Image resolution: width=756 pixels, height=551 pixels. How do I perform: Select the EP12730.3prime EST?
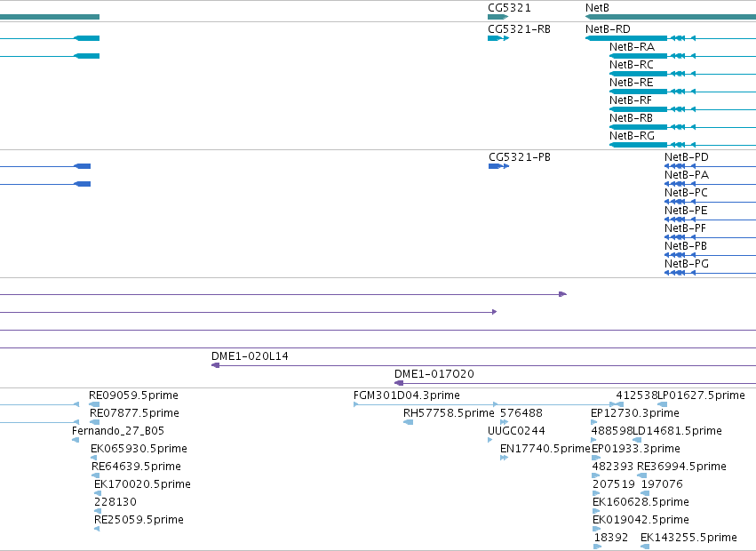tap(594, 422)
